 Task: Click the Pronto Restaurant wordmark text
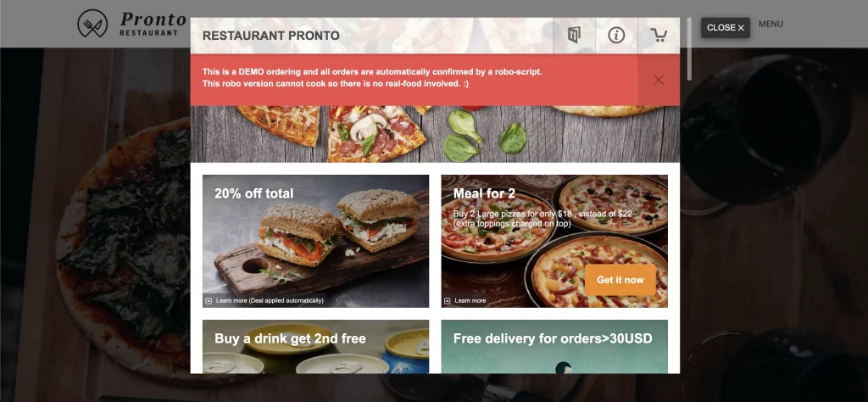[153, 24]
